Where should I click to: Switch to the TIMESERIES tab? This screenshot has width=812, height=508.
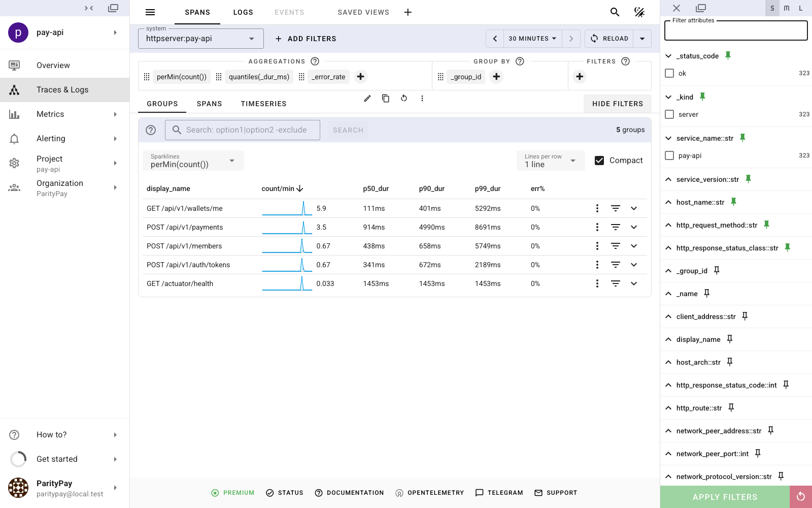(x=263, y=104)
